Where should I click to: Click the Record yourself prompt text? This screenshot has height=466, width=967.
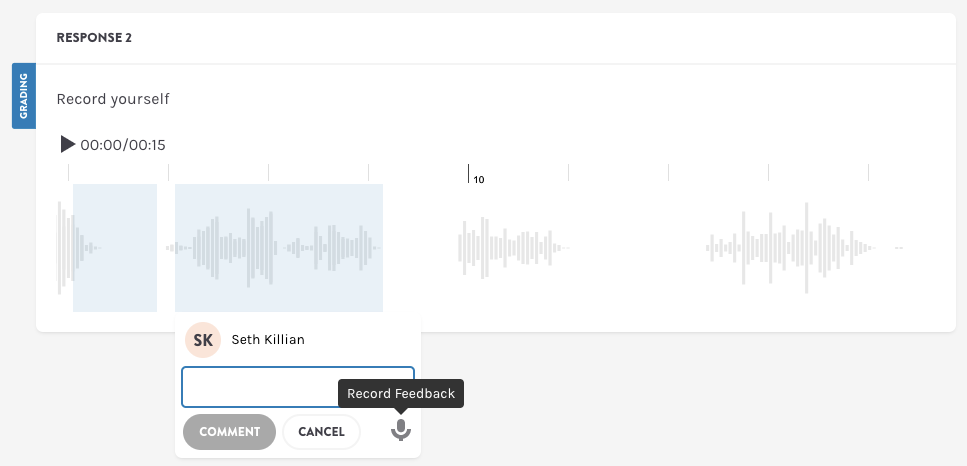coord(113,99)
